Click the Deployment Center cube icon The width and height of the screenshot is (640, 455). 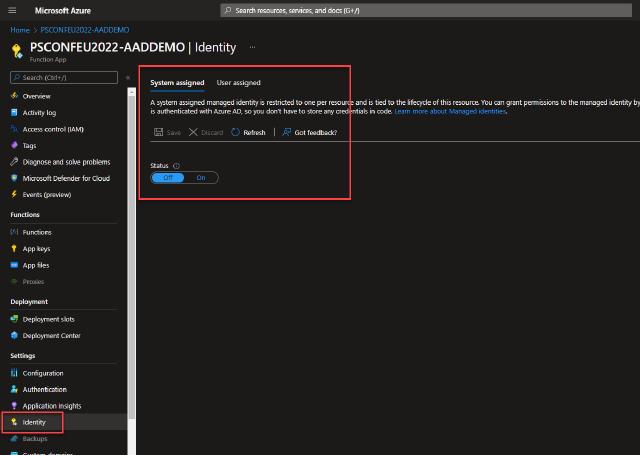14,335
